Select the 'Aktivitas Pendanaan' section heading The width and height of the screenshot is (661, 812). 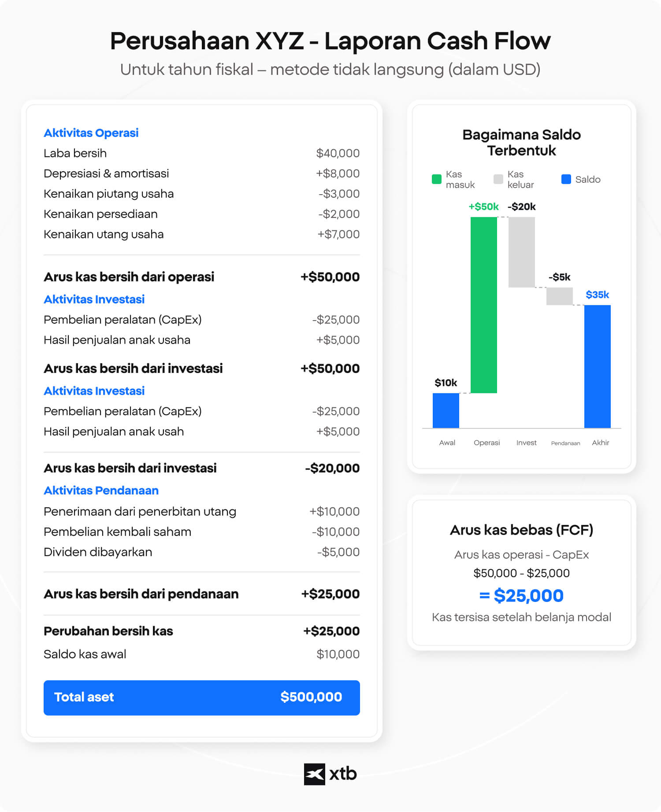[x=101, y=491]
